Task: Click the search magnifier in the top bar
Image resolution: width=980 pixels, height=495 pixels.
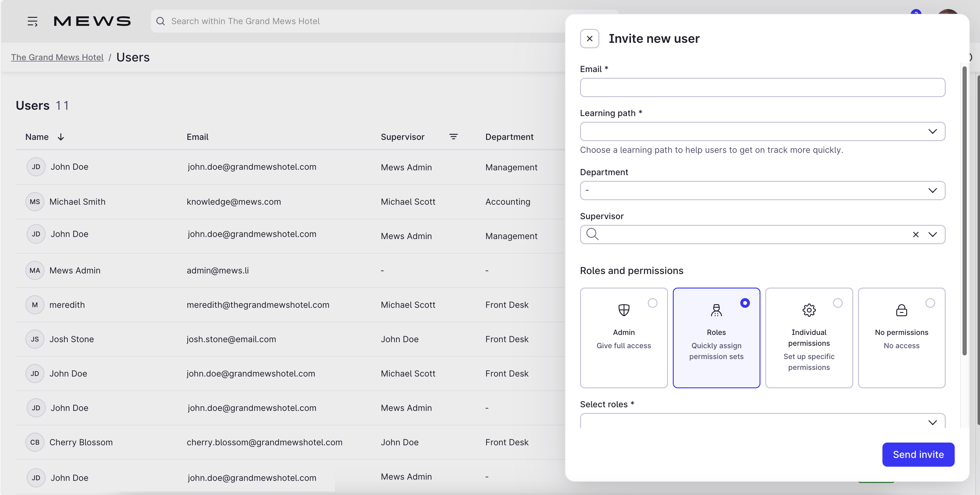Action: (161, 21)
